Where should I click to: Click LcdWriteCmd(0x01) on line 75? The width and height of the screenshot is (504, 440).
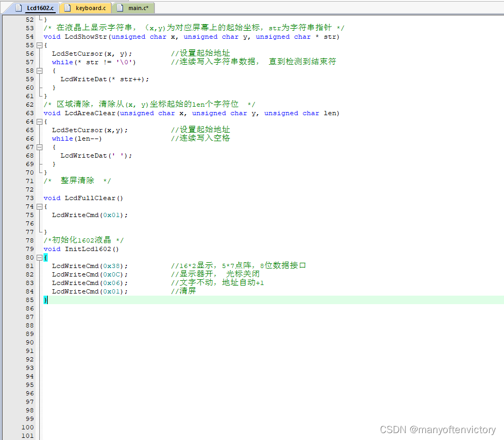click(90, 215)
